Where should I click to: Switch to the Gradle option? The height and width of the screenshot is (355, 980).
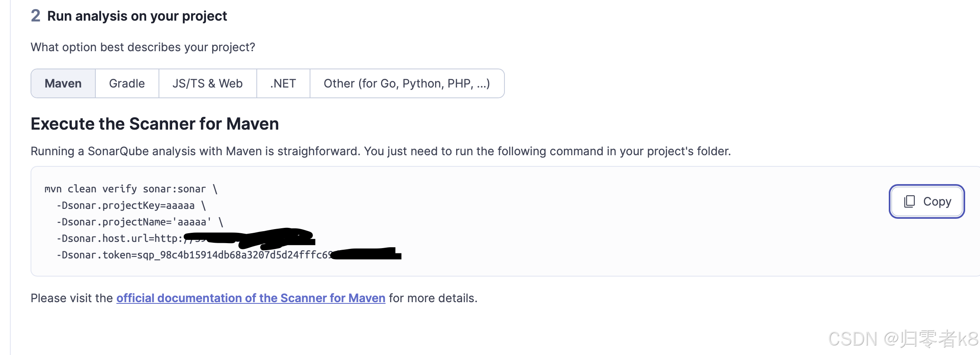pyautogui.click(x=127, y=83)
